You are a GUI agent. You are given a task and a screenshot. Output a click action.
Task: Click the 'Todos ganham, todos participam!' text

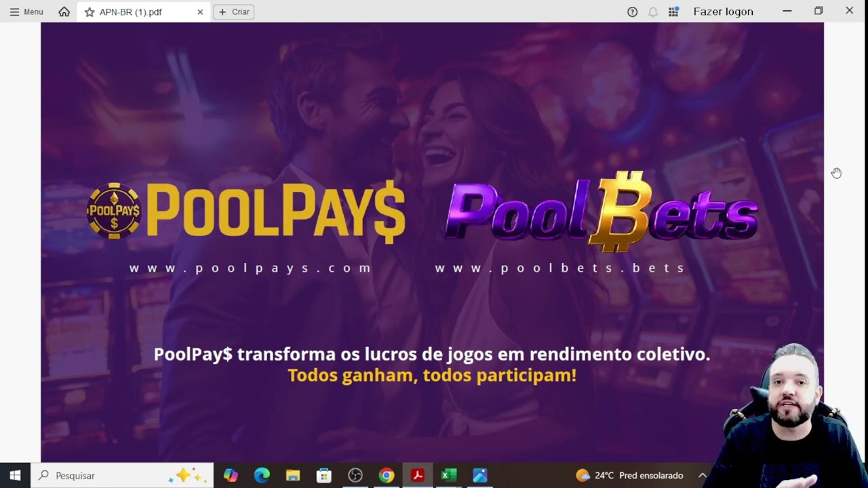click(432, 375)
